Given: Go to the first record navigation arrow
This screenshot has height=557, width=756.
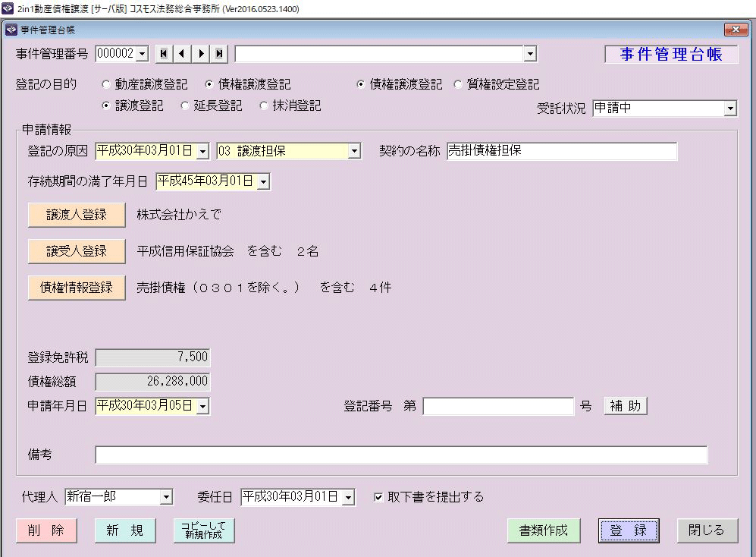Looking at the screenshot, I should click(x=163, y=54).
